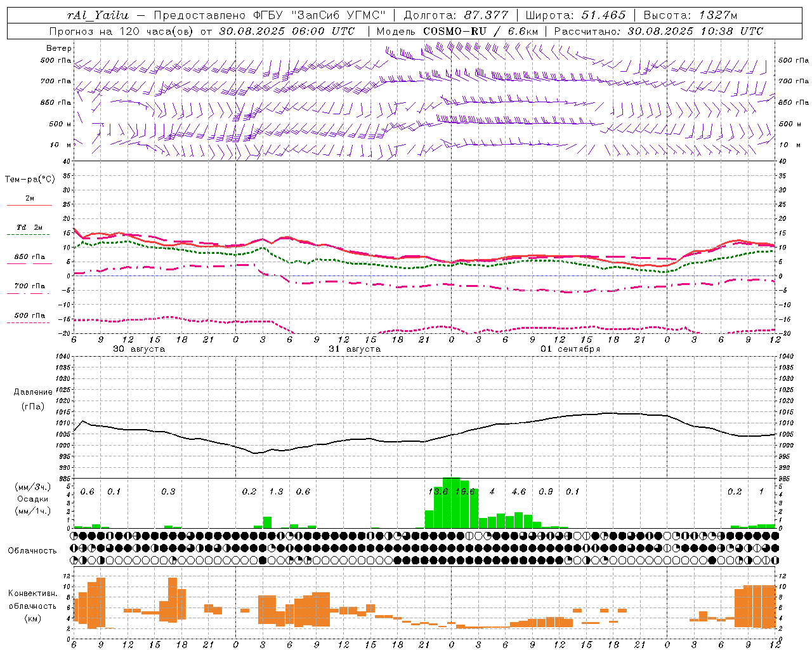This screenshot has width=812, height=650.
Task: Click the Td 2м dew point legend entry
Action: pyautogui.click(x=29, y=227)
